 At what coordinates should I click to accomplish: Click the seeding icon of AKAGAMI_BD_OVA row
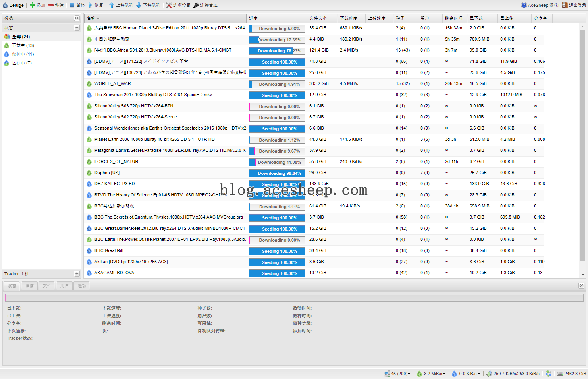(x=89, y=273)
